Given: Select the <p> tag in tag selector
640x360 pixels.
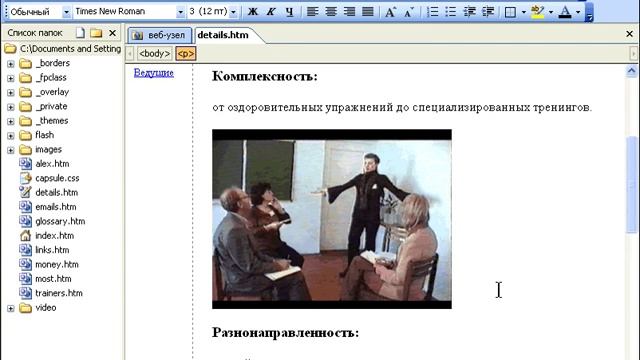Looking at the screenshot, I should pos(186,53).
